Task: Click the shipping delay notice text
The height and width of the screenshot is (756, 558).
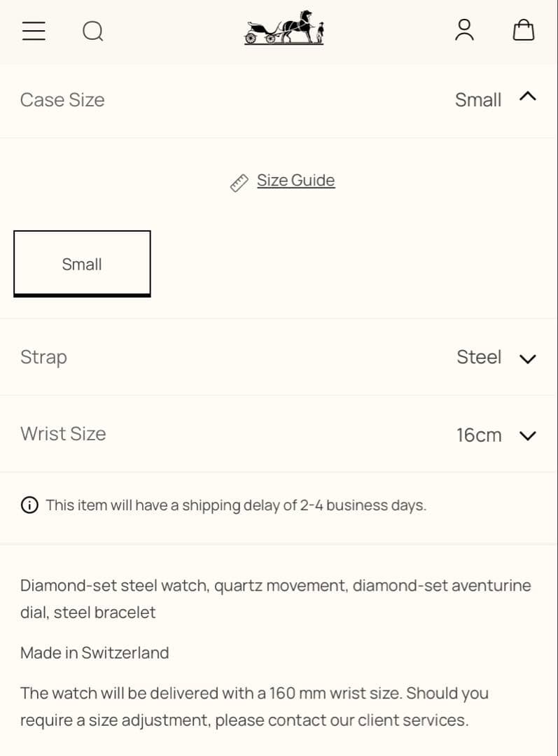Action: point(236,505)
